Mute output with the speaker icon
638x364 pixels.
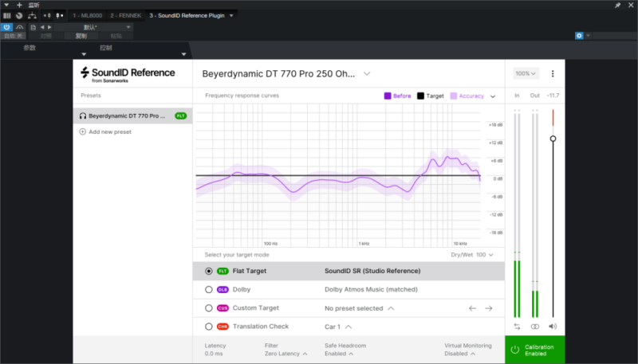(x=553, y=327)
